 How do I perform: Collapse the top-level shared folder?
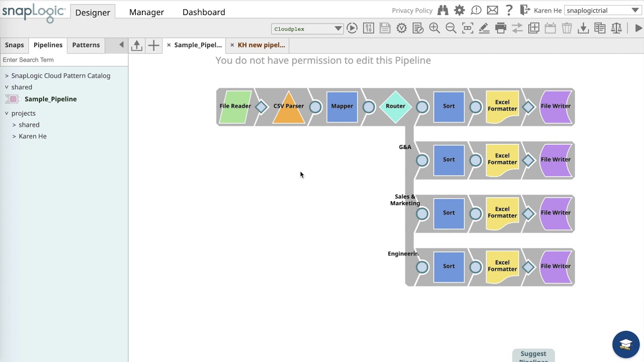pyautogui.click(x=7, y=87)
